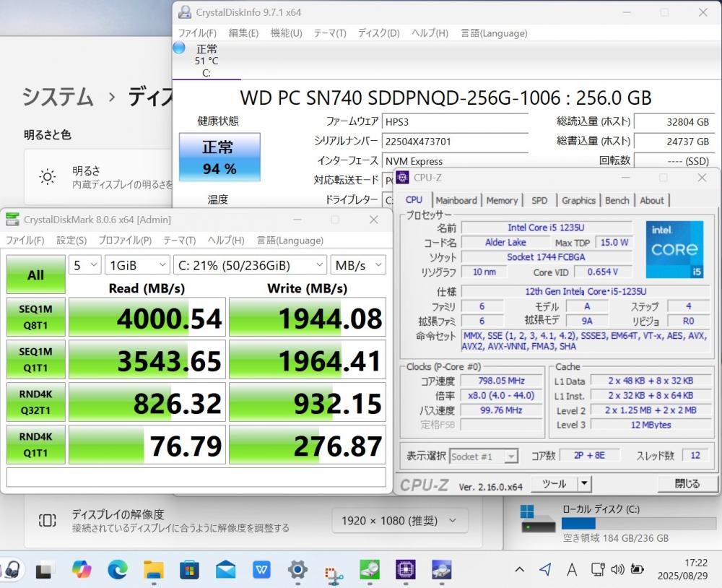Switch to the About tab in CPU-Z
722x588 pixels.
(651, 201)
